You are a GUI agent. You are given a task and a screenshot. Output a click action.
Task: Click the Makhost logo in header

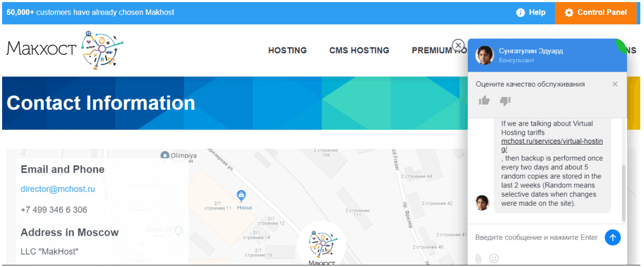(65, 50)
